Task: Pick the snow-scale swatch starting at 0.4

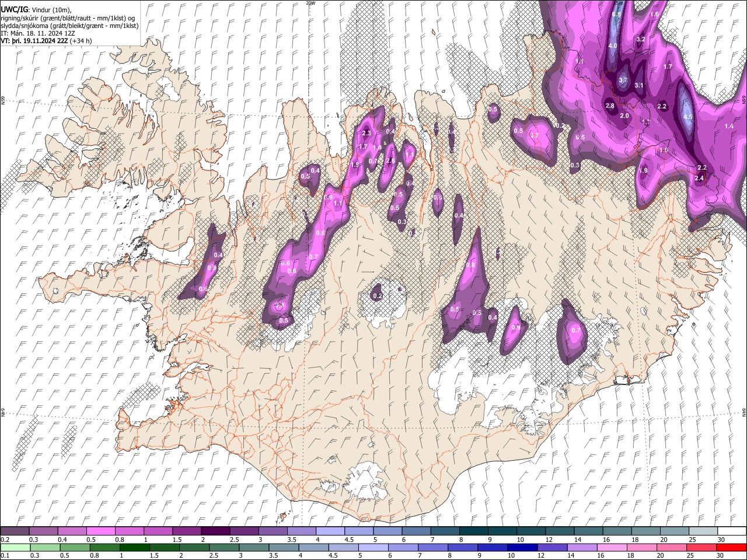Action: (x=72, y=531)
